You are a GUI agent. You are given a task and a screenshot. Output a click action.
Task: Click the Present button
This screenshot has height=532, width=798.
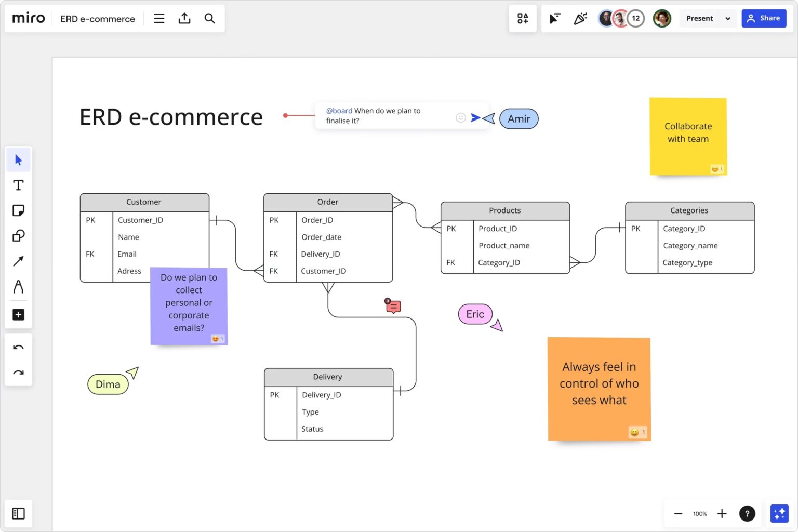pos(699,19)
